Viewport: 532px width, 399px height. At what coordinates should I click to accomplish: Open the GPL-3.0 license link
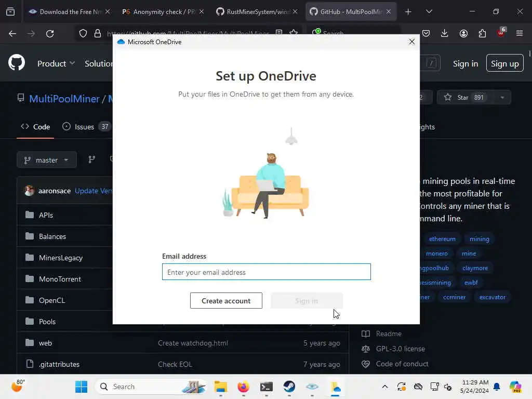[401, 349]
